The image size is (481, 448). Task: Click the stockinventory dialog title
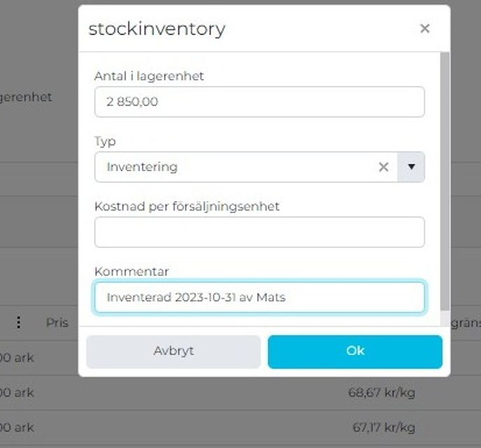[x=157, y=29]
